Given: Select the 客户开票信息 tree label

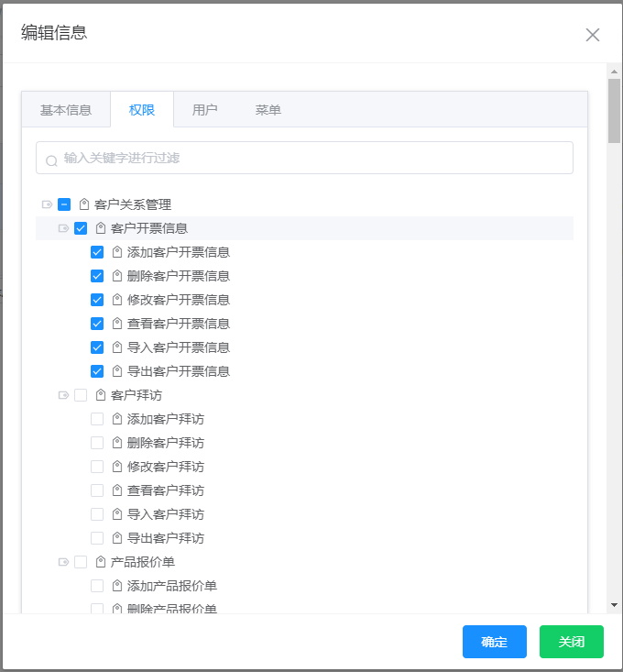Looking at the screenshot, I should point(149,228).
